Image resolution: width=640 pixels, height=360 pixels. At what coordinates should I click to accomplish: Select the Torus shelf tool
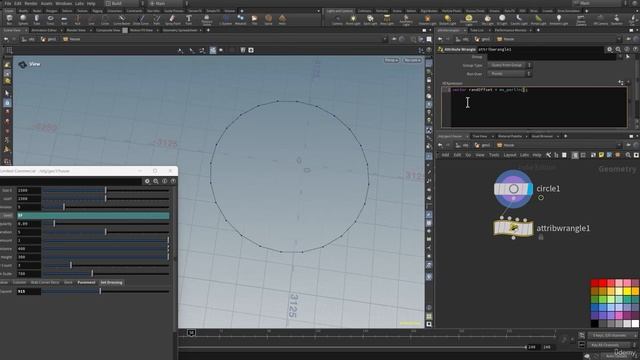(50, 19)
